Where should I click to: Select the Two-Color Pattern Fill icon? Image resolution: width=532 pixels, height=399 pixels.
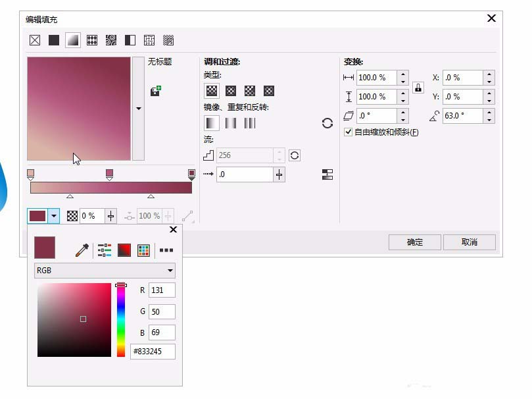130,40
